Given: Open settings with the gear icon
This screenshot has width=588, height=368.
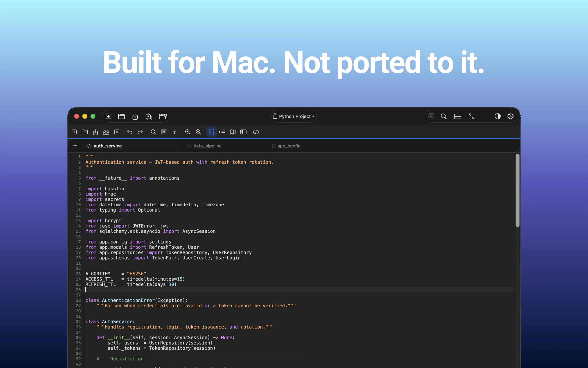Looking at the screenshot, I should (x=510, y=116).
